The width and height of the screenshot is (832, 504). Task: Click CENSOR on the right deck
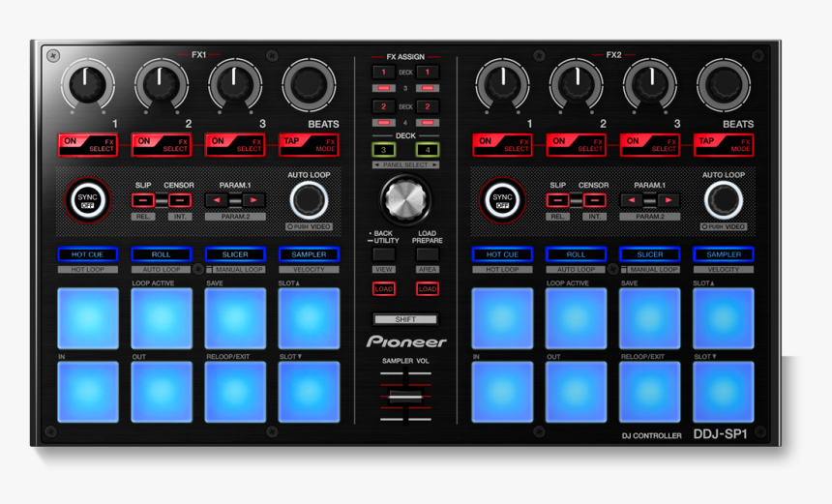pyautogui.click(x=594, y=200)
